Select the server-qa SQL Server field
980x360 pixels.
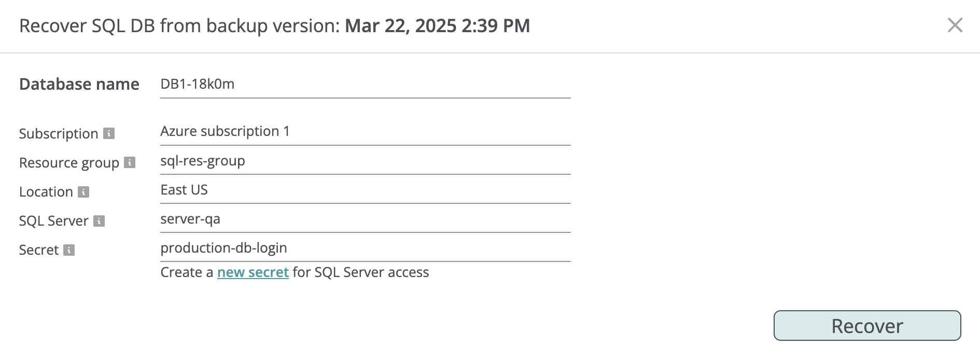tap(365, 219)
